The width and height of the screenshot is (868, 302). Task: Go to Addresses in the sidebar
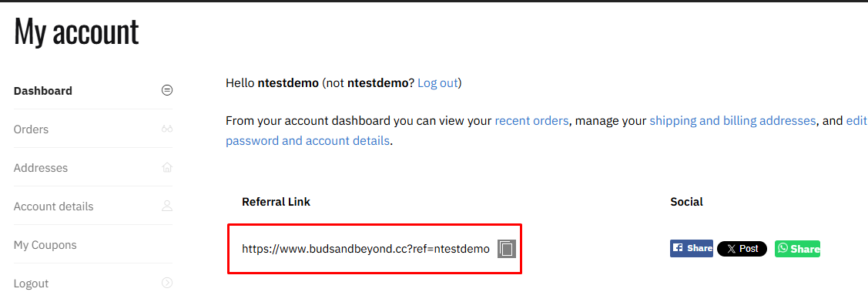[93, 167]
